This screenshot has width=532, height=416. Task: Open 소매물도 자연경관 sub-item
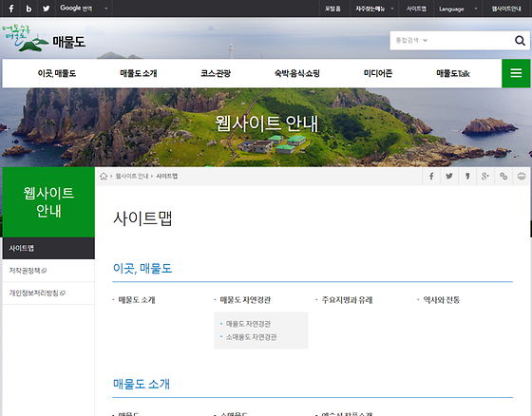(252, 337)
